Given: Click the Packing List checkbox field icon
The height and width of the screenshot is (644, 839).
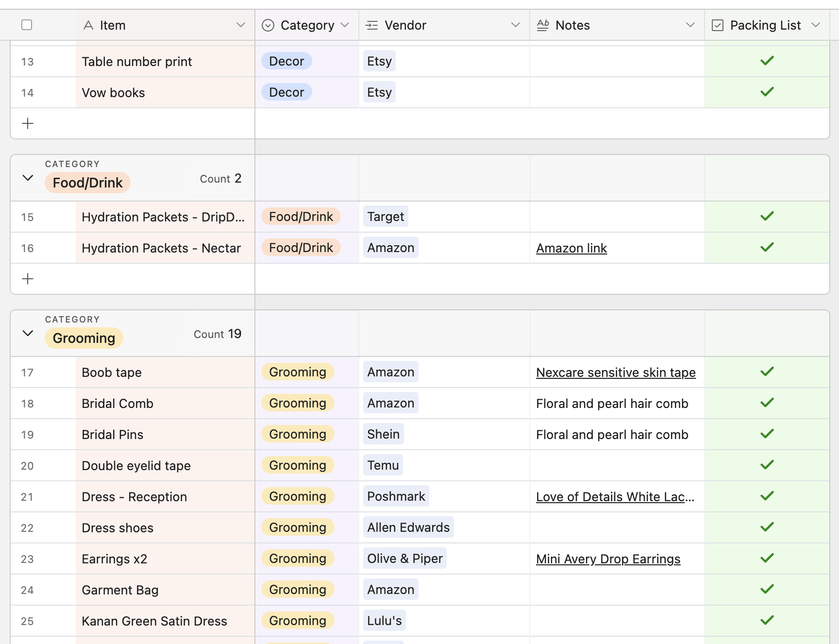Looking at the screenshot, I should (x=718, y=25).
